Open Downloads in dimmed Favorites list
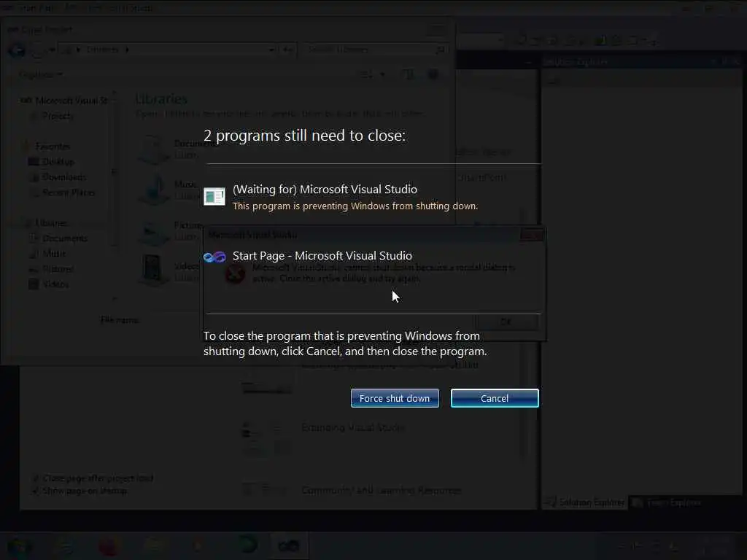Viewport: 747px width, 560px height. click(x=64, y=177)
